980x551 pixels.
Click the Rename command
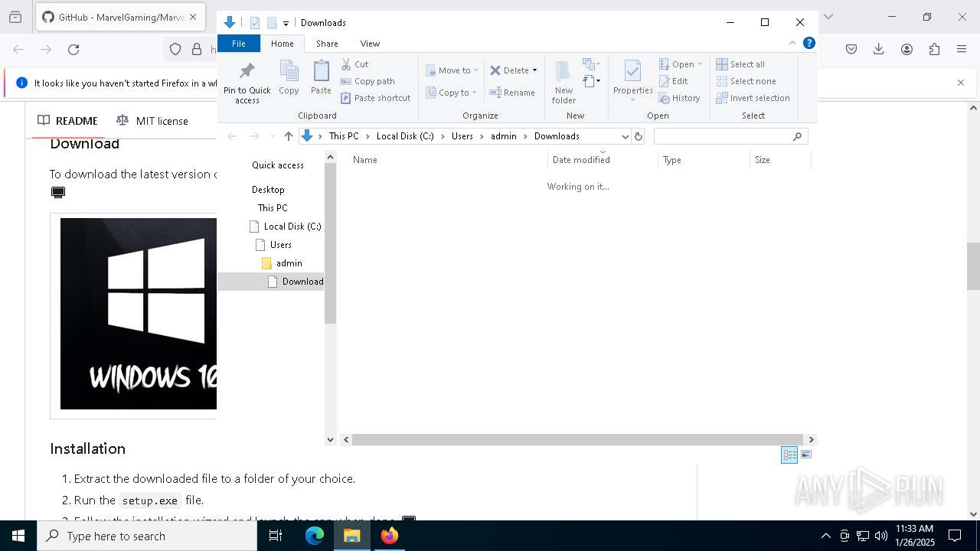point(512,93)
